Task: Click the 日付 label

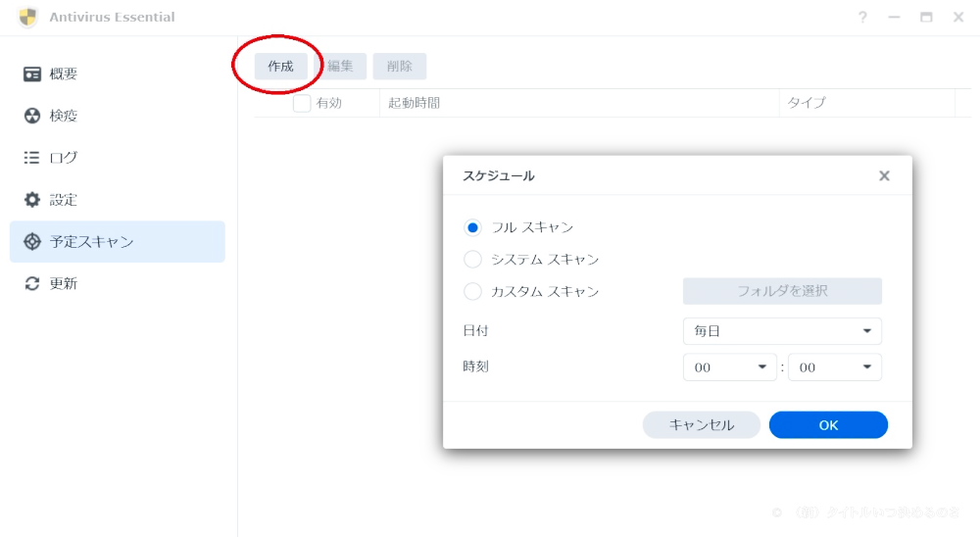Action: 475,330
